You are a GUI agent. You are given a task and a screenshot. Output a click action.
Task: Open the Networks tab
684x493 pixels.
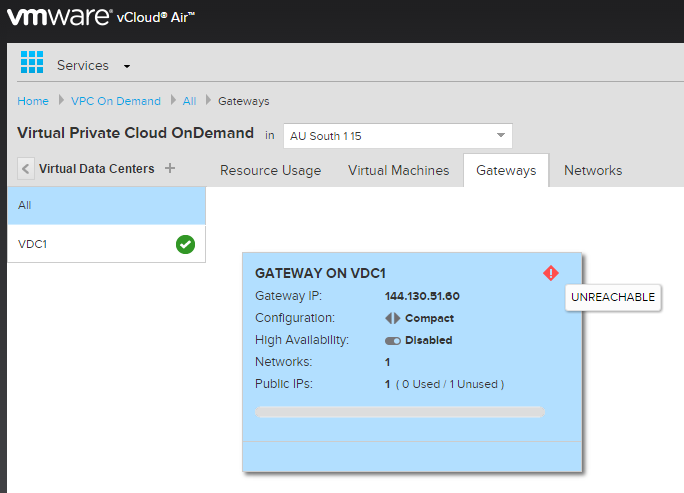593,170
